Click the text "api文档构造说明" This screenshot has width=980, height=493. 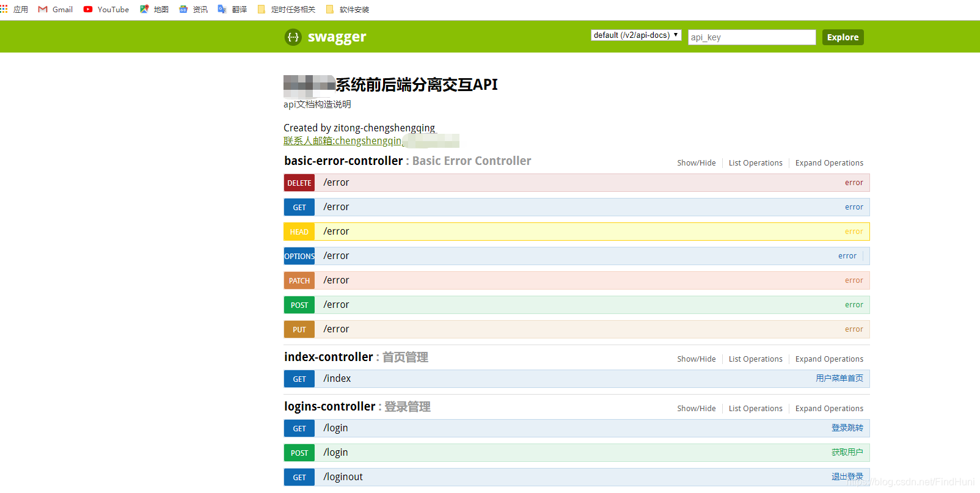coord(317,104)
